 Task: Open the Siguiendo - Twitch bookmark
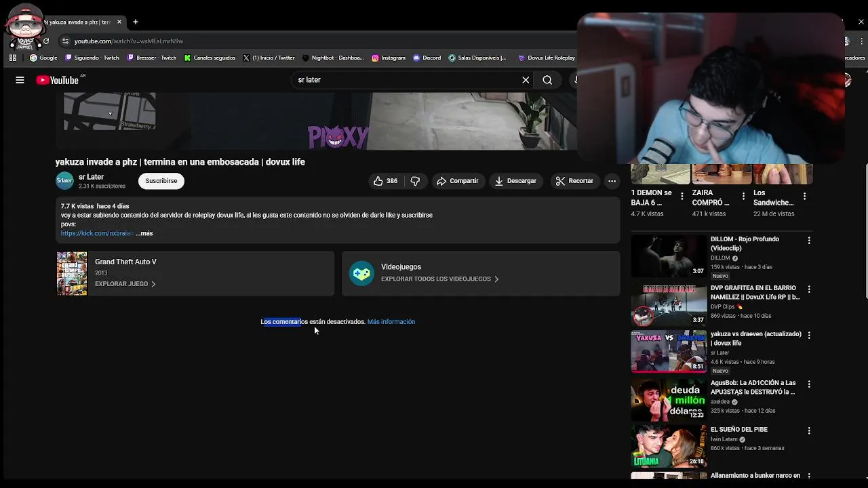[x=92, y=58]
